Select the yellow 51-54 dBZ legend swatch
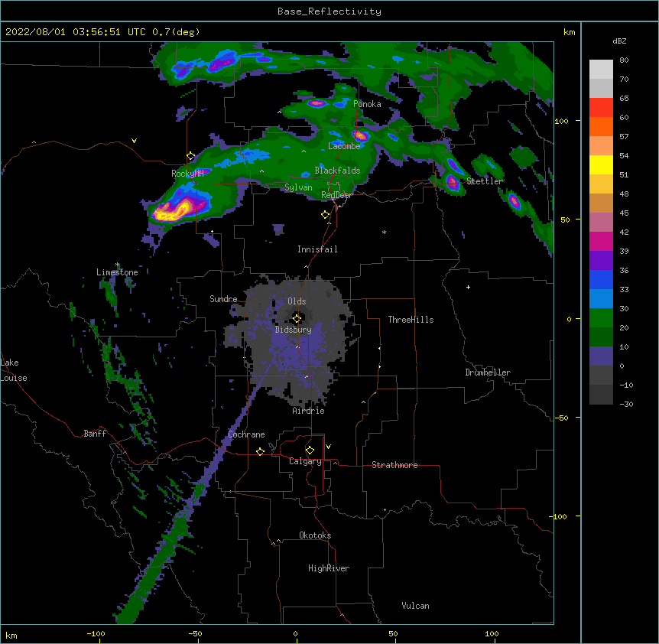The width and height of the screenshot is (659, 644). click(x=601, y=164)
